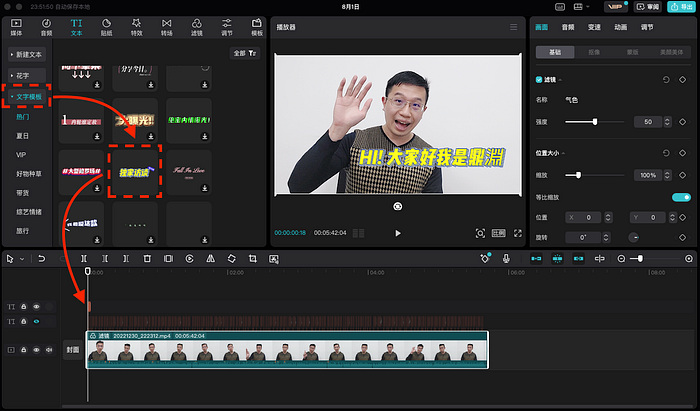The width and height of the screenshot is (700, 411).
Task: Toggle main track magnet snapping button
Action: click(x=536, y=259)
